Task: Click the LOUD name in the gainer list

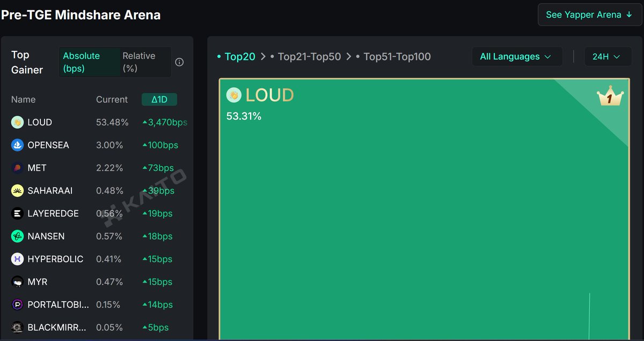Action: [40, 122]
